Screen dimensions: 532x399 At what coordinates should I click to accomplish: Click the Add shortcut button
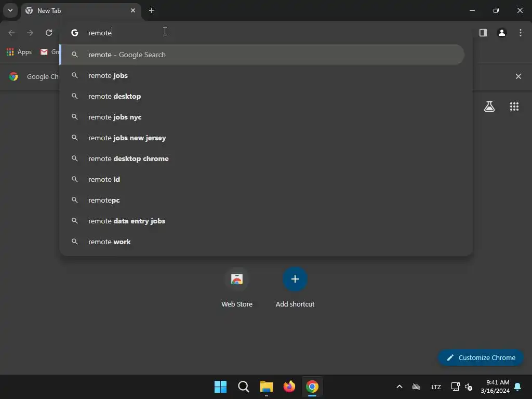295,288
